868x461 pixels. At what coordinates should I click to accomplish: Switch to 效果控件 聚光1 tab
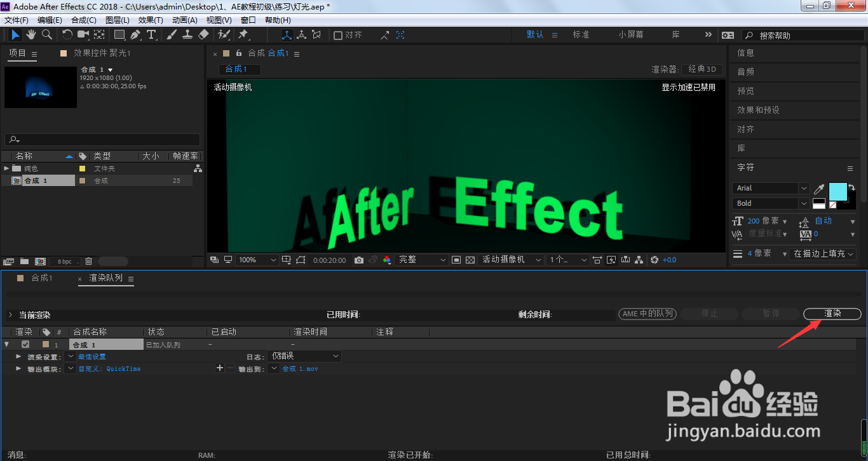pos(102,53)
